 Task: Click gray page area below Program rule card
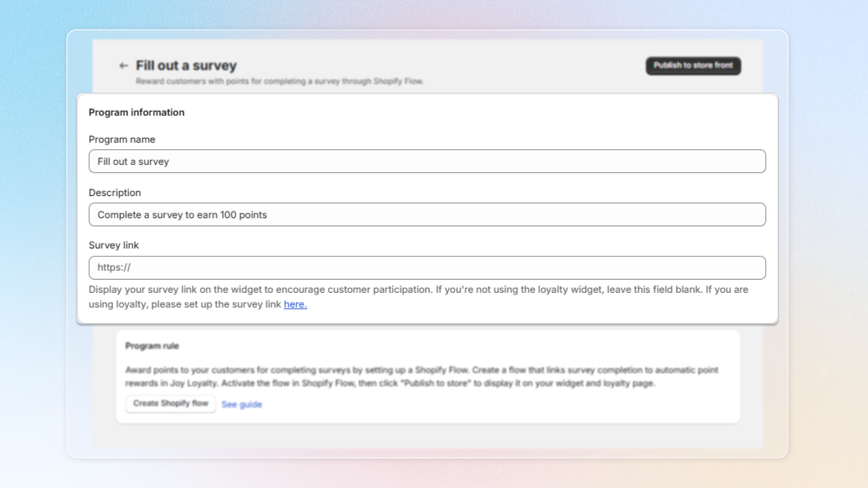(427, 436)
